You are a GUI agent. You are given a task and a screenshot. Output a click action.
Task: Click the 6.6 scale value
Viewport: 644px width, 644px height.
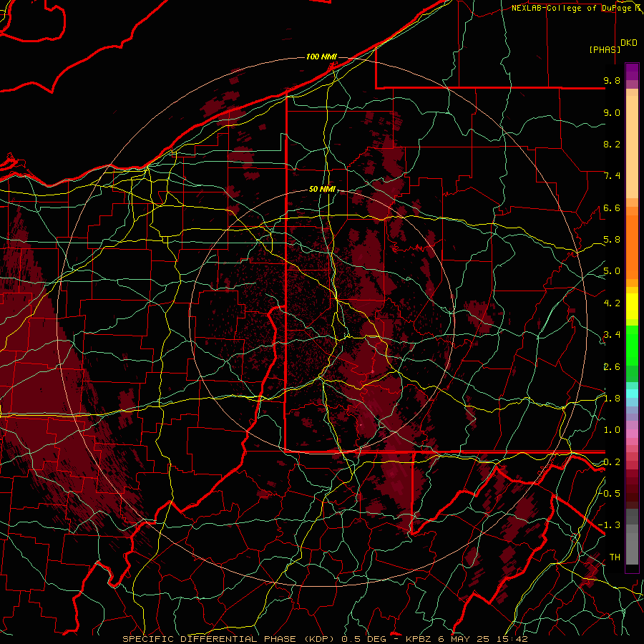pyautogui.click(x=612, y=208)
